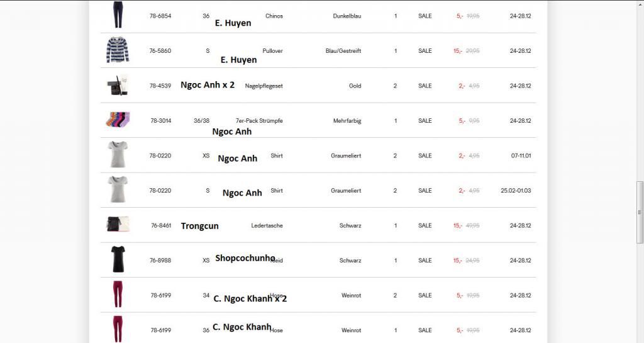Open the Weinrot Hose thumbnail, size 34

click(x=118, y=295)
